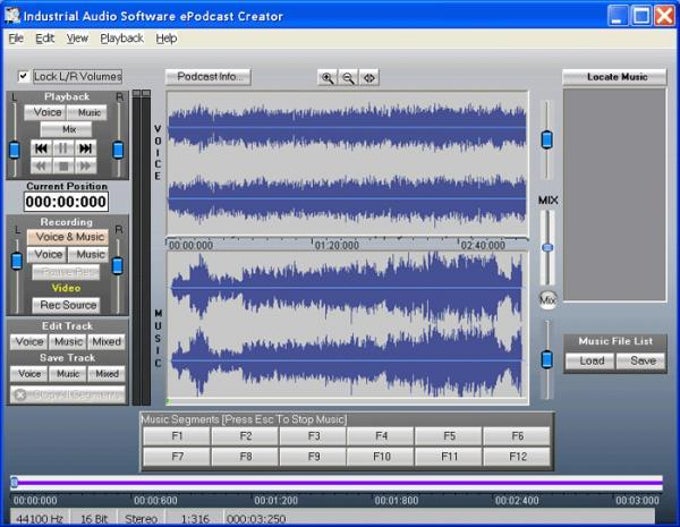This screenshot has height=527, width=680.
Task: Click the round Mix knob button
Action: [548, 299]
